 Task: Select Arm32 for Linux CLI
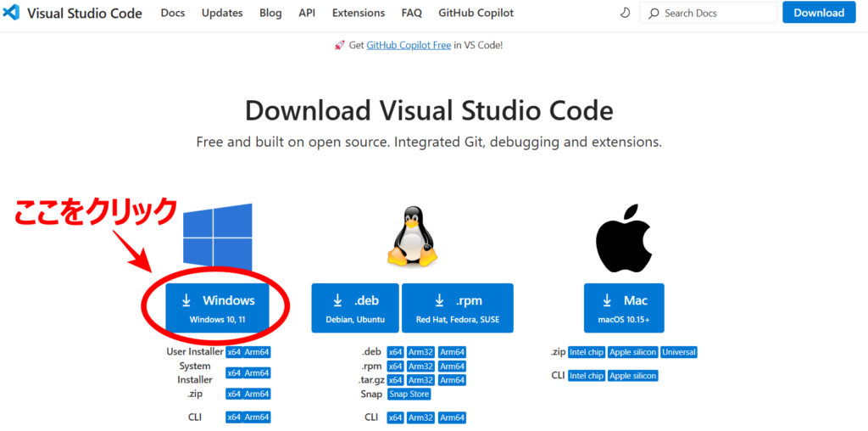coord(420,417)
